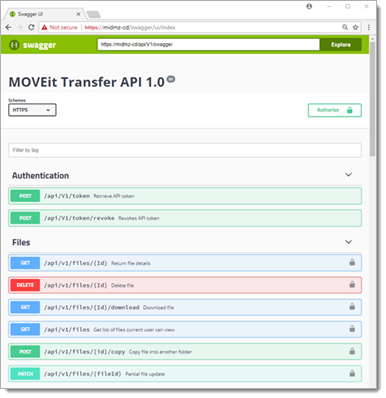Click the swagger spec URL input field
This screenshot has height=398, width=386.
209,44
